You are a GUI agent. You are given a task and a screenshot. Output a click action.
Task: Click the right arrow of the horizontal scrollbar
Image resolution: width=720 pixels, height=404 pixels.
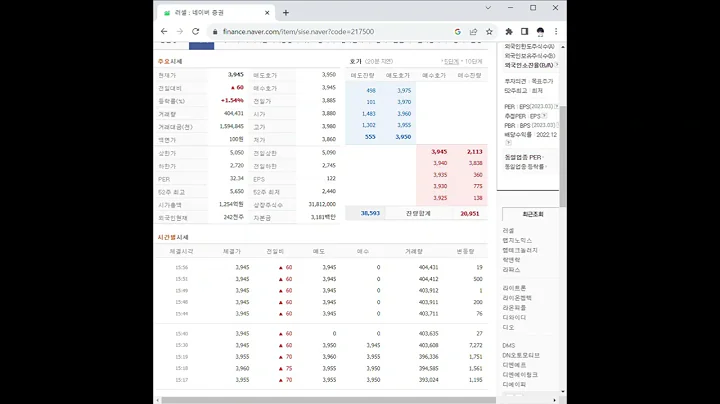[x=554, y=400]
